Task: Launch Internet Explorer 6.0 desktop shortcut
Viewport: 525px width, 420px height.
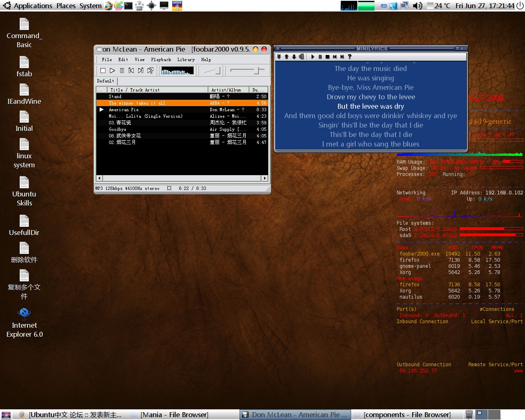Action: click(24, 323)
